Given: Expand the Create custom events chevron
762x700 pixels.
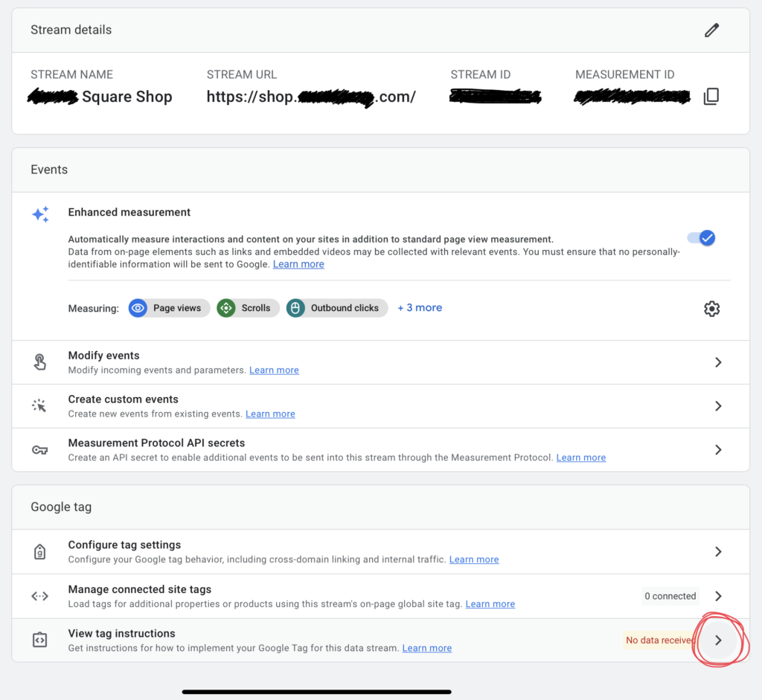Looking at the screenshot, I should point(718,406).
